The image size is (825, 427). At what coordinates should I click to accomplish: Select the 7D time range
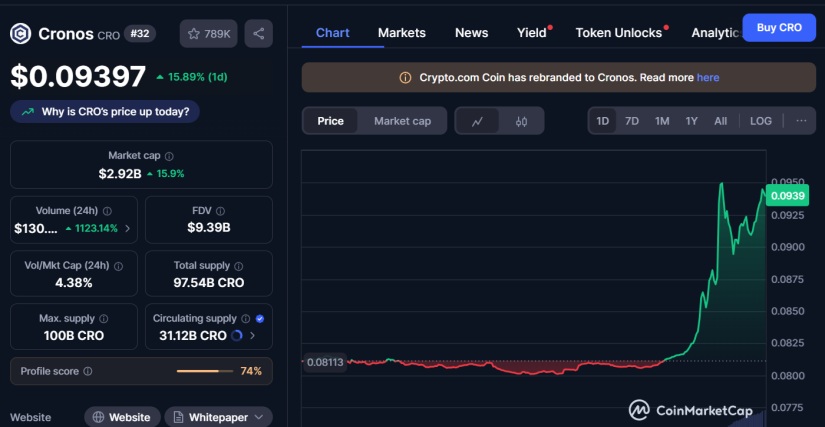click(632, 121)
